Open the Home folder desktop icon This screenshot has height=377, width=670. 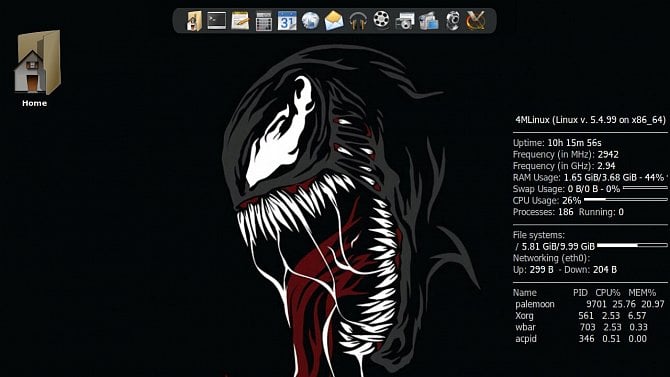point(38,62)
